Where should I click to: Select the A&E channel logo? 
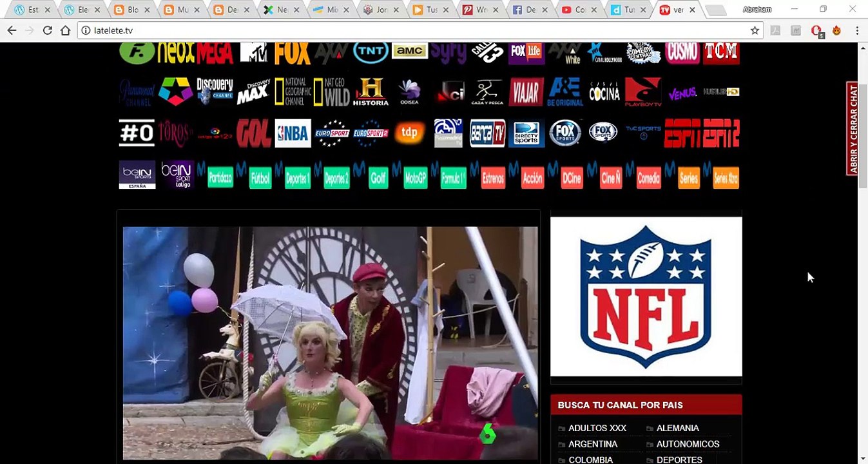click(565, 92)
